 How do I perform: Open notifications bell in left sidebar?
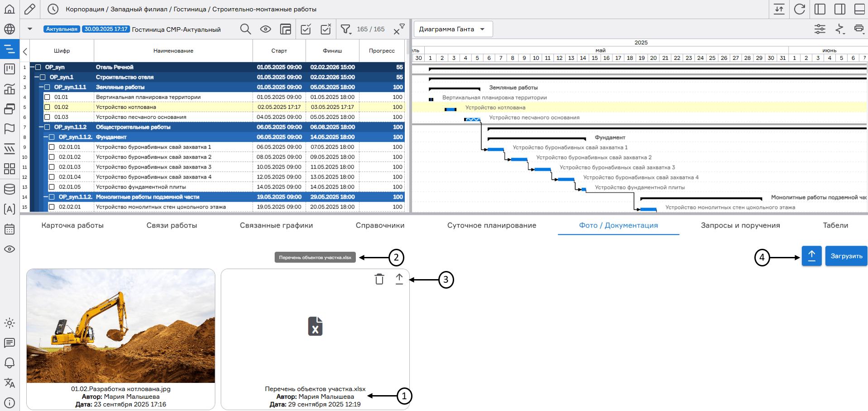pos(10,363)
